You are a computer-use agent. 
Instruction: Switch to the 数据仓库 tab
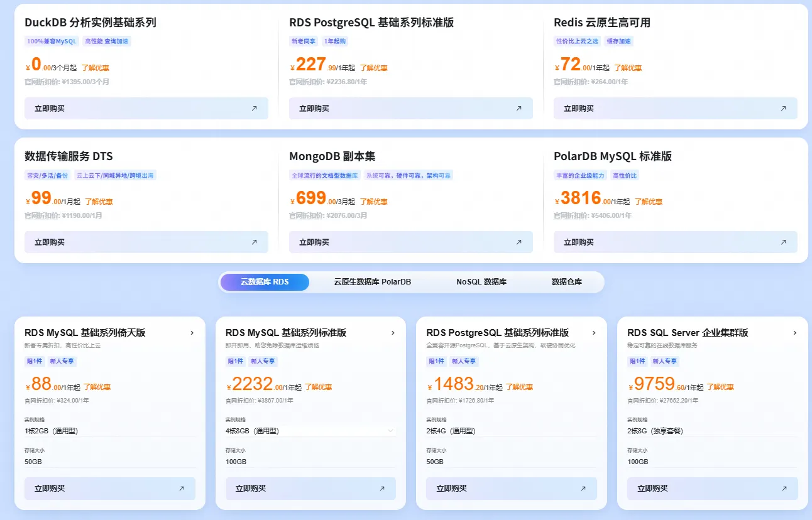[x=567, y=282]
